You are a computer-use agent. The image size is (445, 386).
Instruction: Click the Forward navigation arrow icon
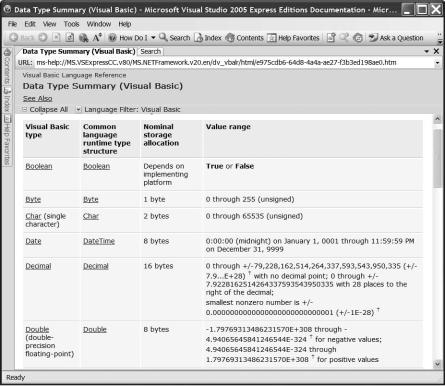pos(43,38)
